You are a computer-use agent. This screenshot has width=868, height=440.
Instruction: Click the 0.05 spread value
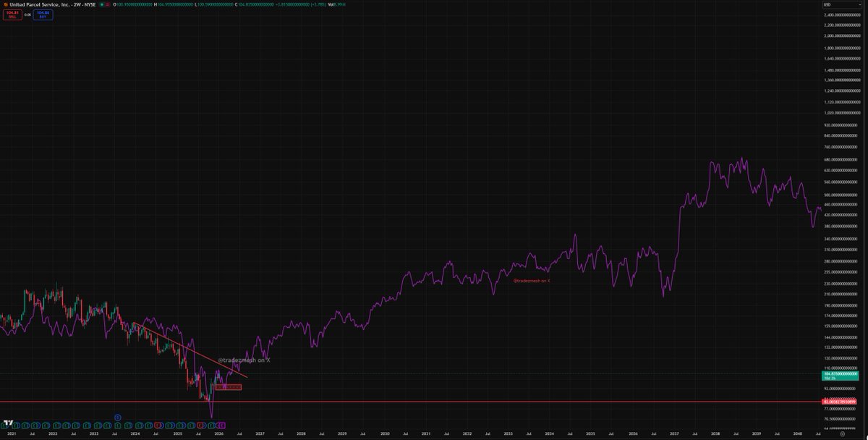pos(27,14)
